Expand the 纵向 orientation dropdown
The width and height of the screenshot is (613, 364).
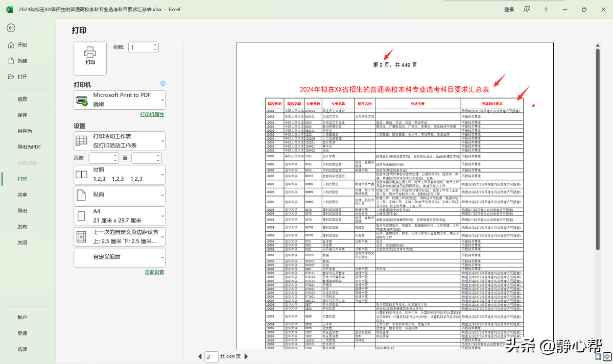tap(120, 195)
